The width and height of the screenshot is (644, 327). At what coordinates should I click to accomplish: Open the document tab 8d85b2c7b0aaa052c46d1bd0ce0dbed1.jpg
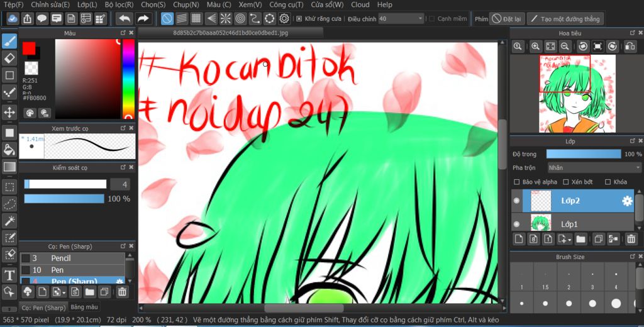[230, 33]
